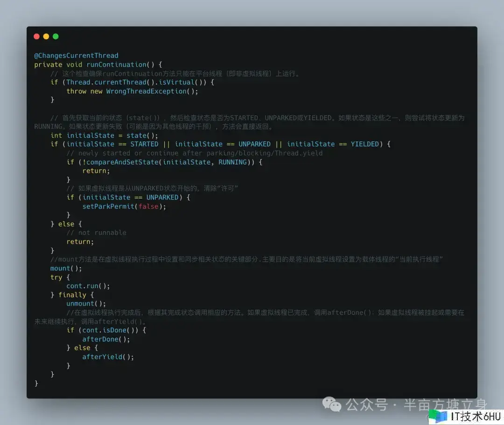This screenshot has height=425, width=504.
Task: Click the '} finally {' line
Action: click(72, 295)
